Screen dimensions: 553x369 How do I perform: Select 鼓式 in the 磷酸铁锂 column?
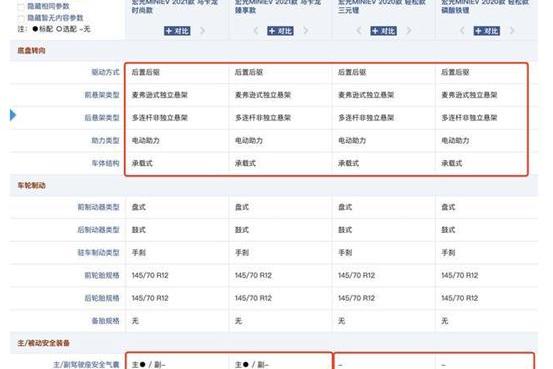(448, 230)
